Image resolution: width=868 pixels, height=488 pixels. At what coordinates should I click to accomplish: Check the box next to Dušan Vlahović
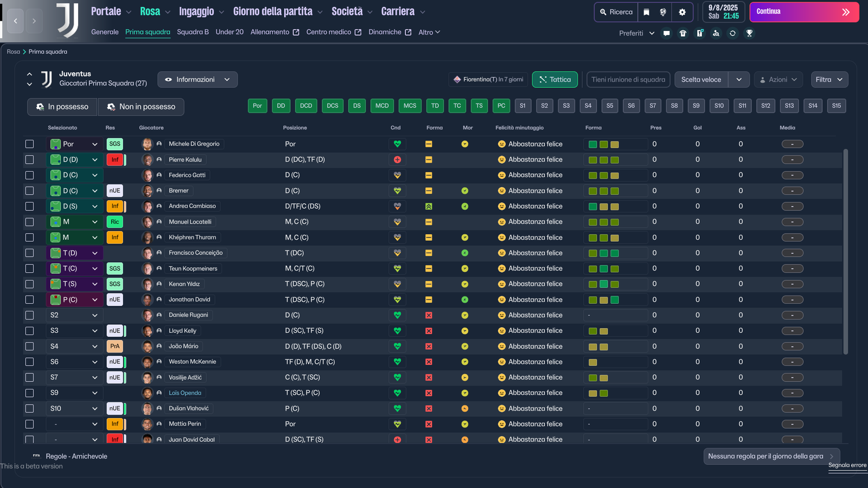29,409
